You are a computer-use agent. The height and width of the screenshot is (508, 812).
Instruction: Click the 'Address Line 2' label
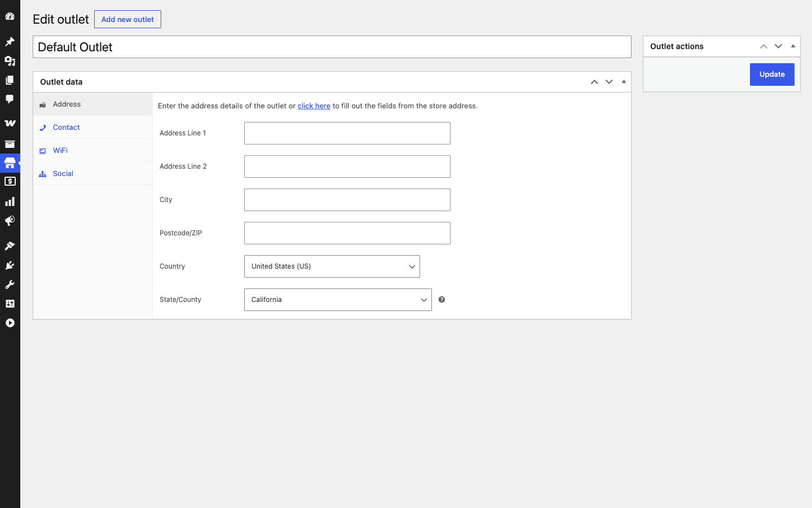(183, 167)
